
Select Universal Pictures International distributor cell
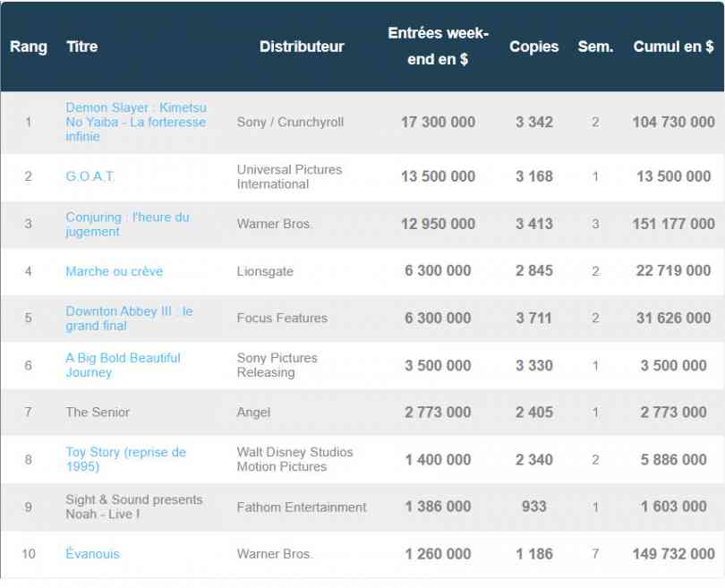click(x=289, y=176)
